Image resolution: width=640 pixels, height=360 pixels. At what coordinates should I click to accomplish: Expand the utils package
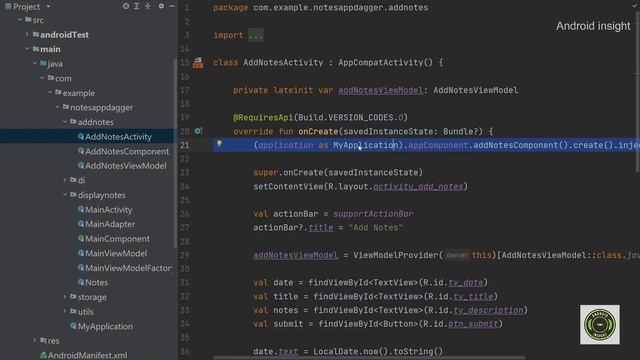click(65, 311)
